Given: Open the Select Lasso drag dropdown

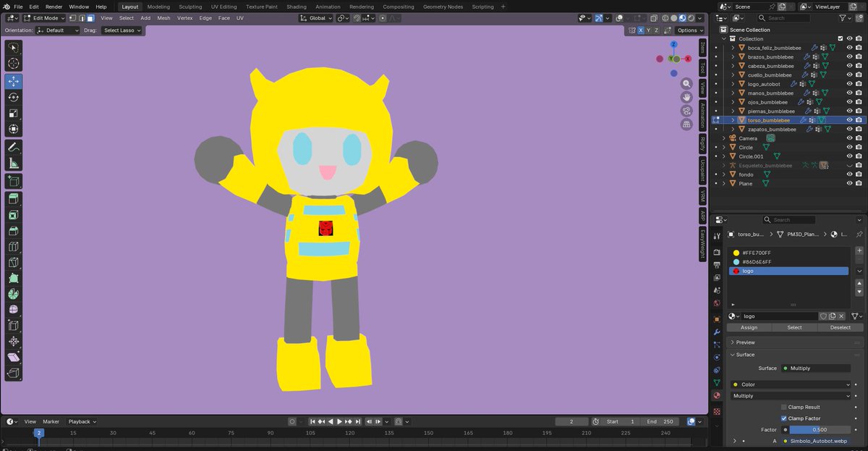Looking at the screenshot, I should pos(122,30).
